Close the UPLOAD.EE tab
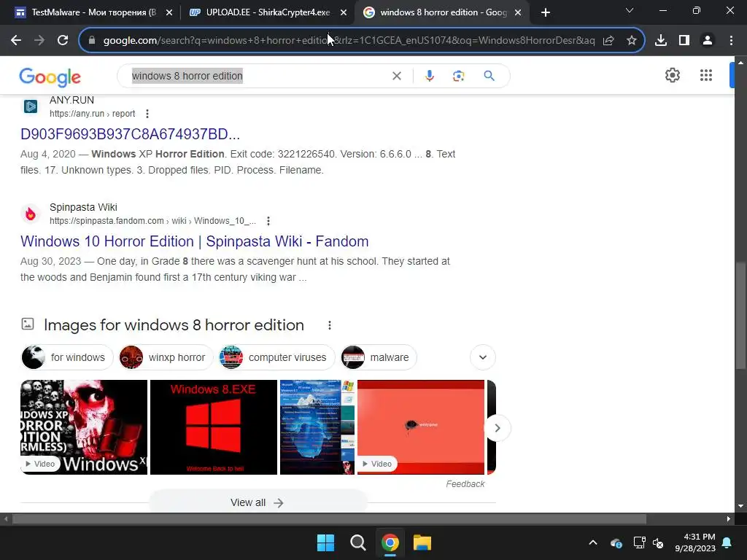747x560 pixels. tap(344, 13)
